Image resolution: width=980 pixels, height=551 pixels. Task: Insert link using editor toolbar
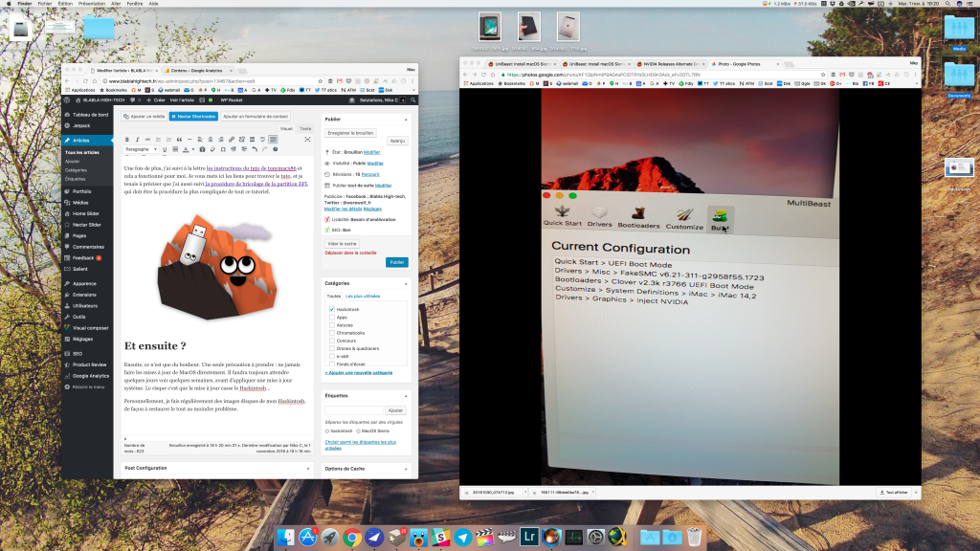232,140
